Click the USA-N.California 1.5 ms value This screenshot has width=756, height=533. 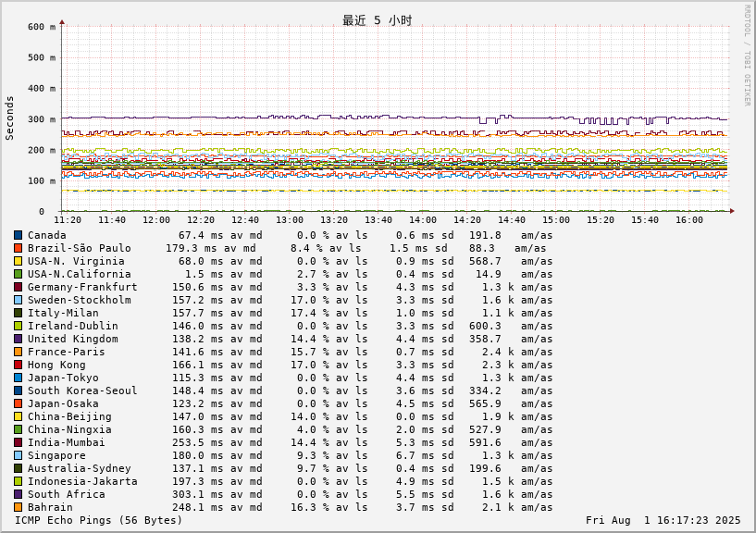tap(204, 274)
